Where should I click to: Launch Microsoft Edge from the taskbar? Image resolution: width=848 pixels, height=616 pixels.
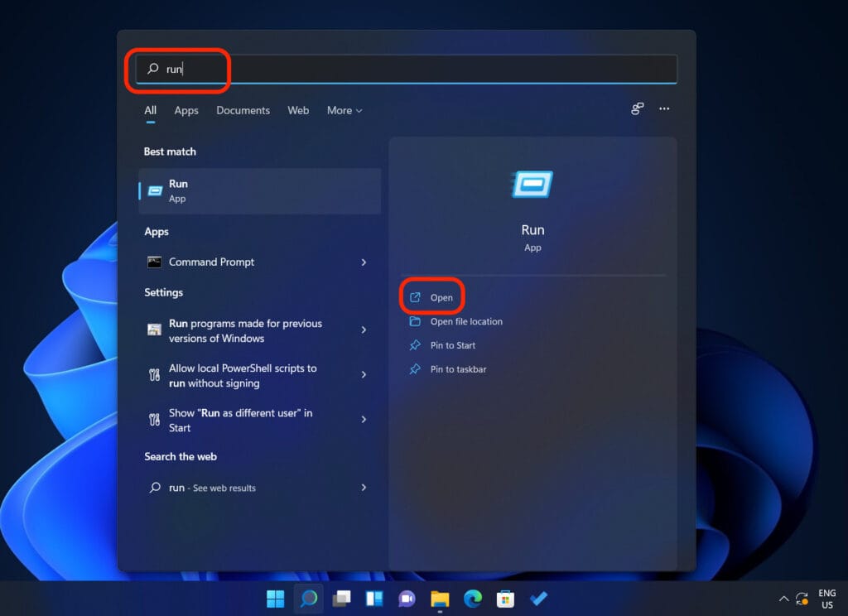[x=472, y=598]
